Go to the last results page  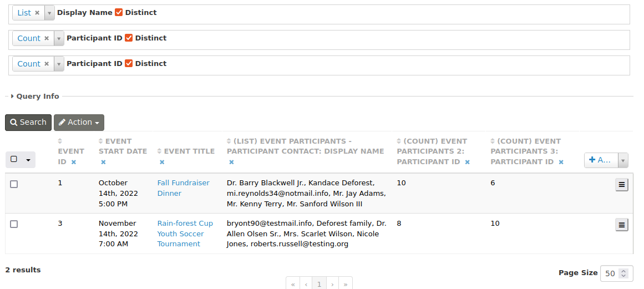[346, 284]
